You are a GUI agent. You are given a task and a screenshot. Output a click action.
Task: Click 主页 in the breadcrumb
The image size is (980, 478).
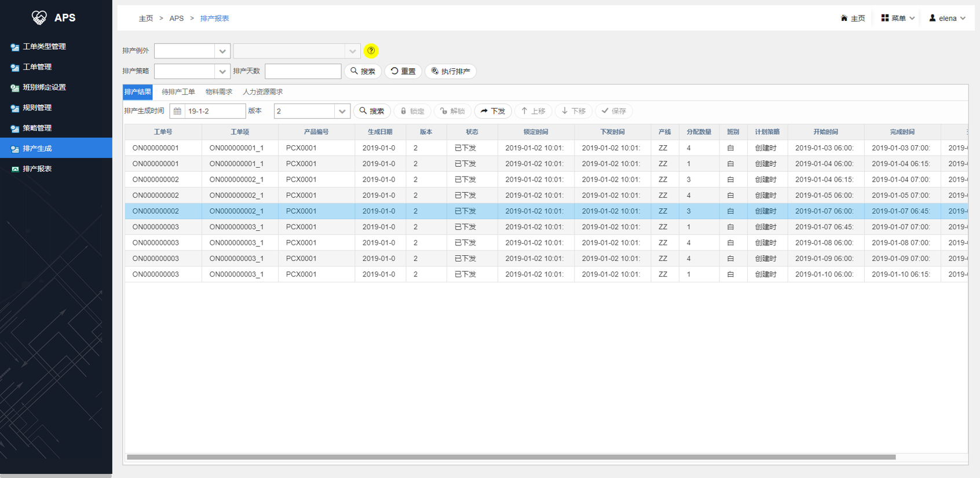click(146, 19)
